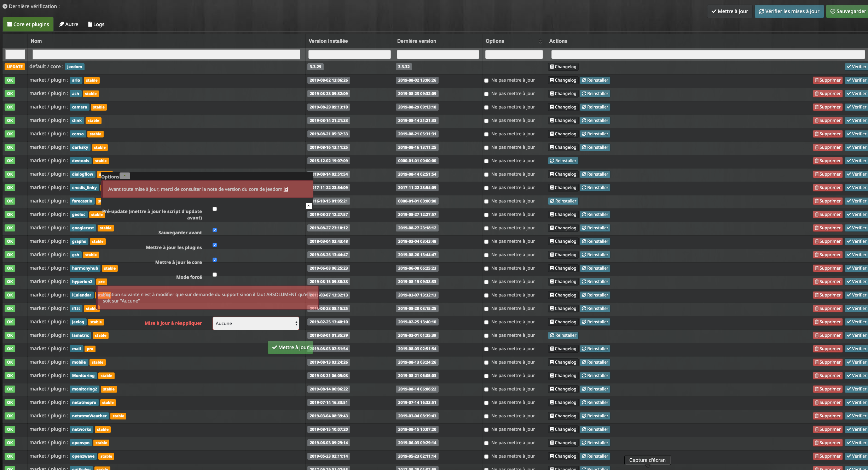Sort table by Nom header
Image resolution: width=868 pixels, height=470 pixels.
[36, 41]
